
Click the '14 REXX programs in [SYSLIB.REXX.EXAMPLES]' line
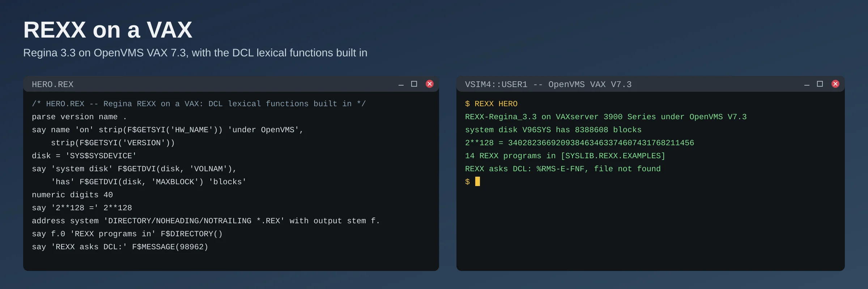[x=565, y=156]
